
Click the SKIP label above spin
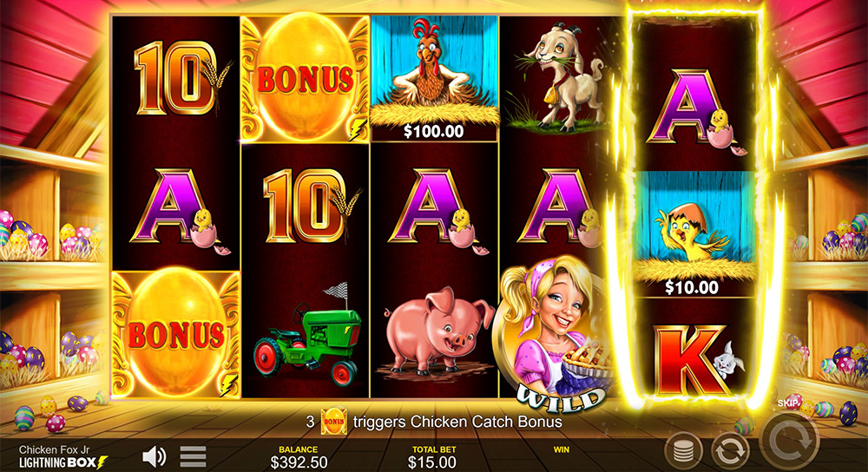(x=788, y=403)
